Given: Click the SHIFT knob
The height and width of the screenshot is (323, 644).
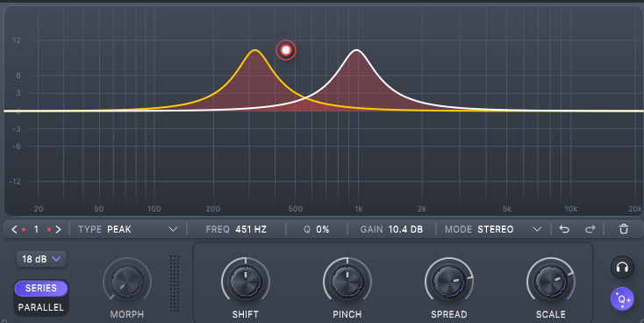Looking at the screenshot, I should (x=245, y=282).
